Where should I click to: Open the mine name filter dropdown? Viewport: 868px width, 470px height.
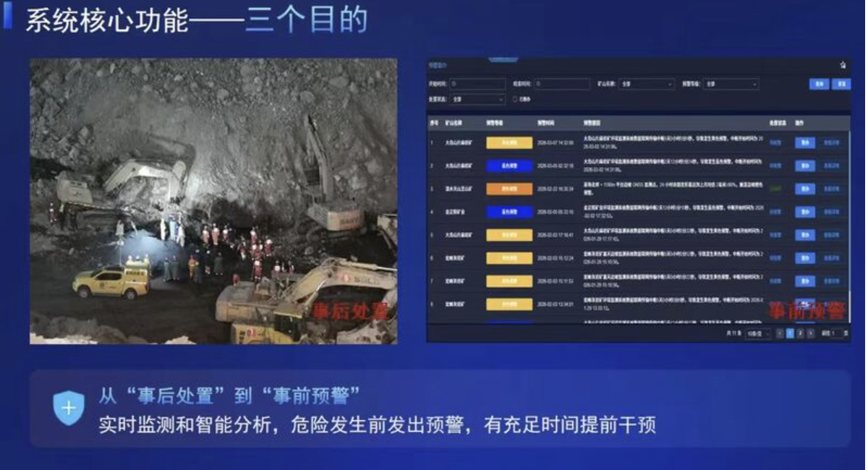646,84
